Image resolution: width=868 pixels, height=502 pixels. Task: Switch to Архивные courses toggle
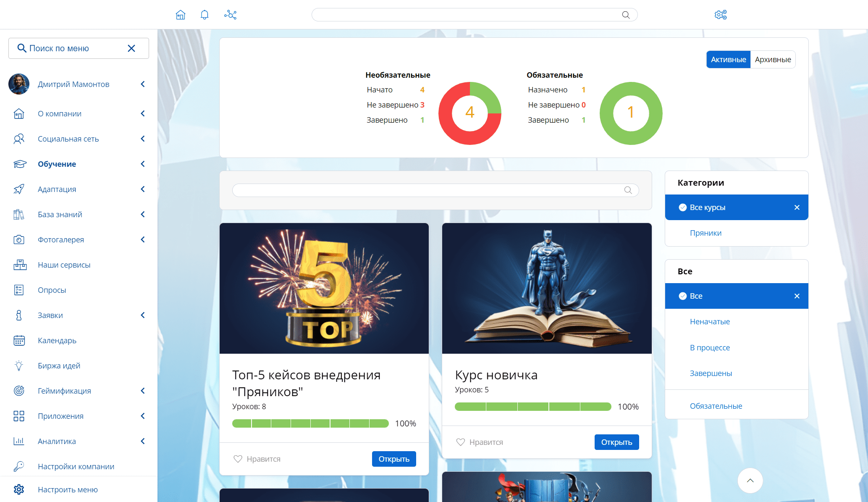pyautogui.click(x=773, y=60)
